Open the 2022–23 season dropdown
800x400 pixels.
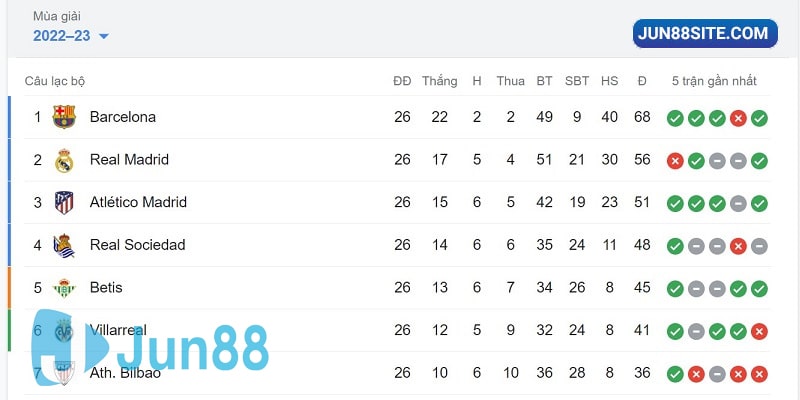pos(62,36)
